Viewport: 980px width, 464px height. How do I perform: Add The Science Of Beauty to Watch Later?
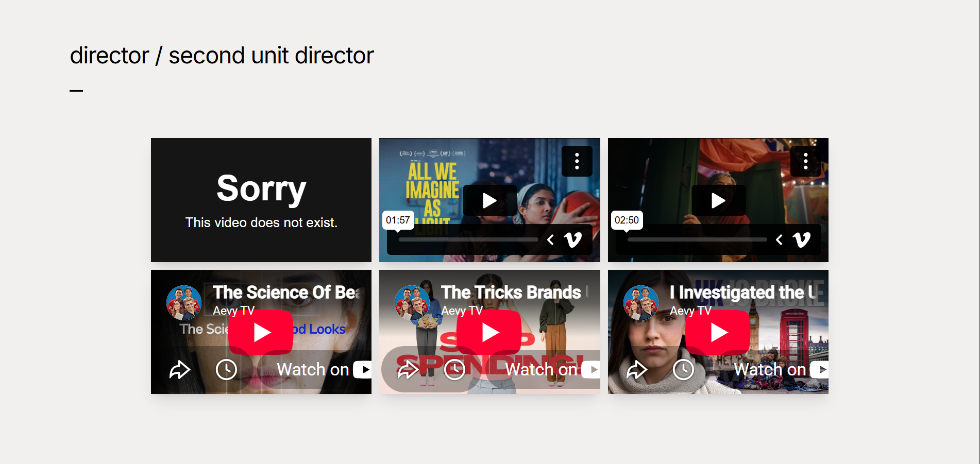(226, 369)
